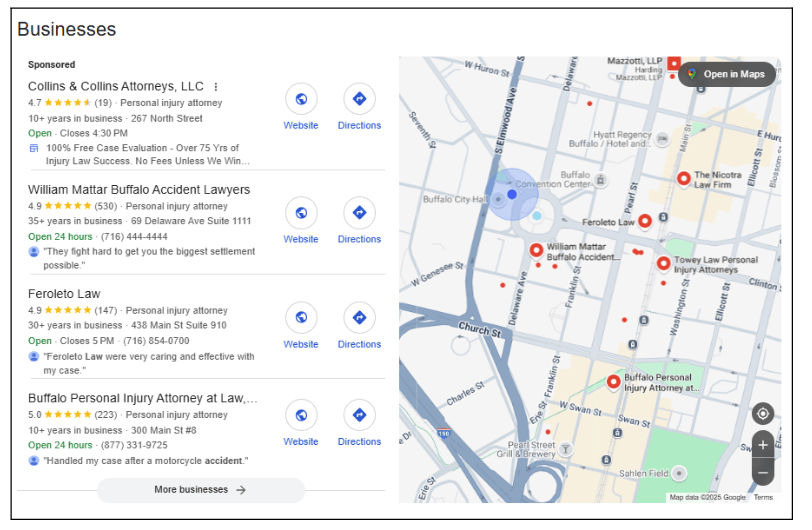This screenshot has width=812, height=530.
Task: Open Buffalo Personal Injury Attorney website icon
Action: (301, 415)
